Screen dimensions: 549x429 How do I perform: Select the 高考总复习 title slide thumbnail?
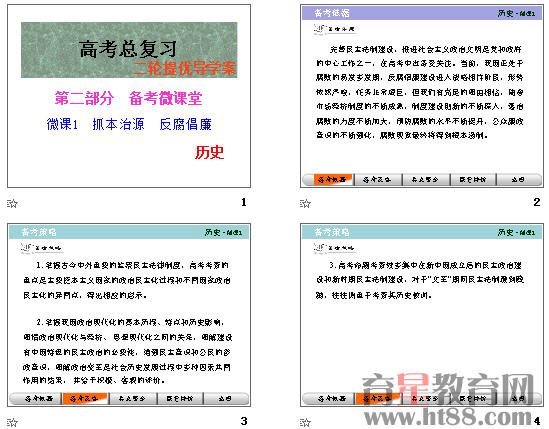[129, 96]
